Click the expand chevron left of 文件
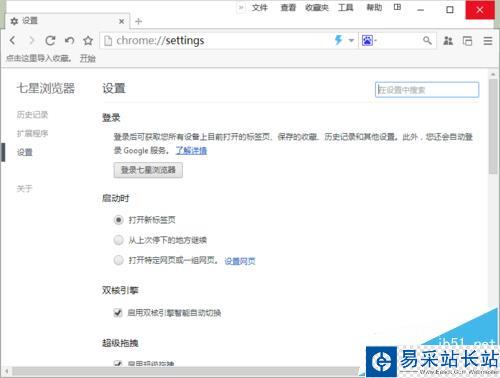This screenshot has width=500, height=378. point(241,7)
